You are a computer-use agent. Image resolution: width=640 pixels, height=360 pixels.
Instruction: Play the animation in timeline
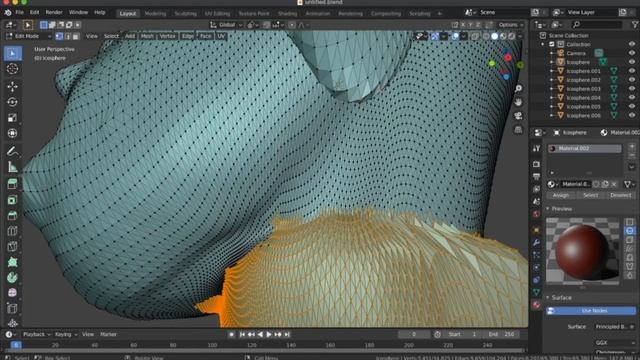[269, 335]
